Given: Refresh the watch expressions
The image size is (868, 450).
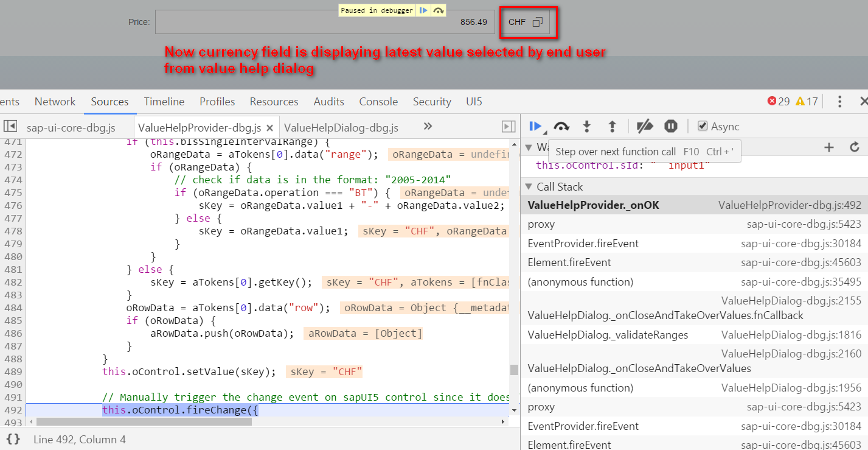Looking at the screenshot, I should (x=855, y=147).
